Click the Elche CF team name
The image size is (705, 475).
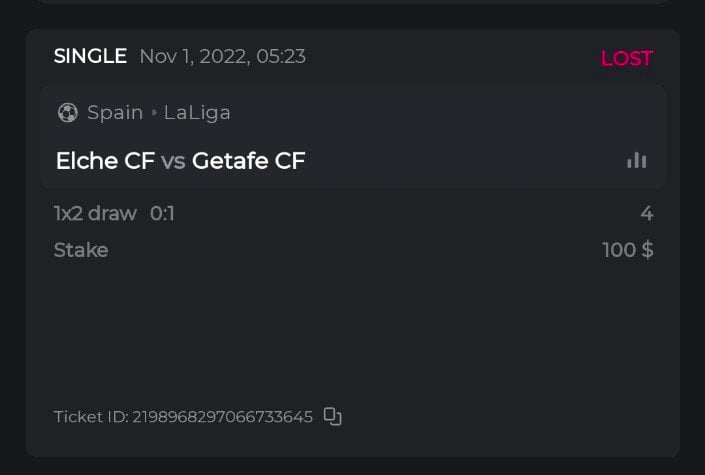click(x=105, y=160)
